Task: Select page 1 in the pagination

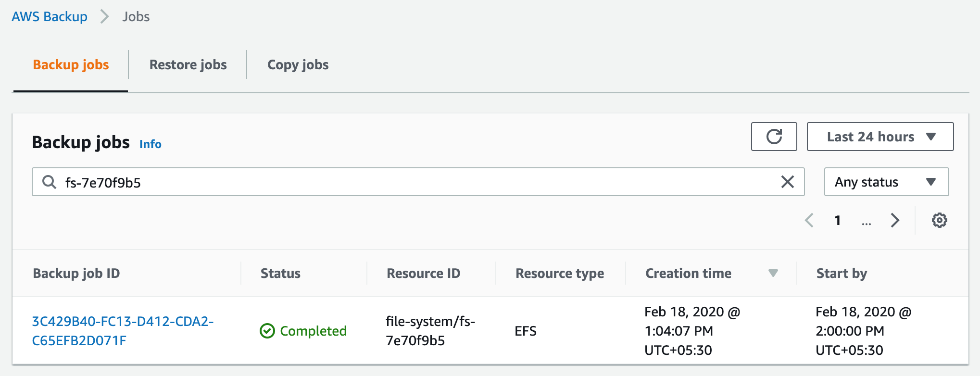Action: [838, 220]
